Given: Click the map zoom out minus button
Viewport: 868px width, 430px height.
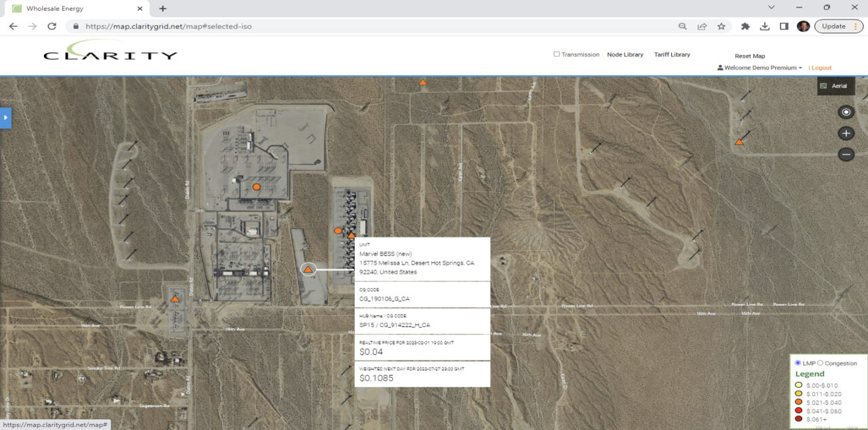Looking at the screenshot, I should pos(846,155).
